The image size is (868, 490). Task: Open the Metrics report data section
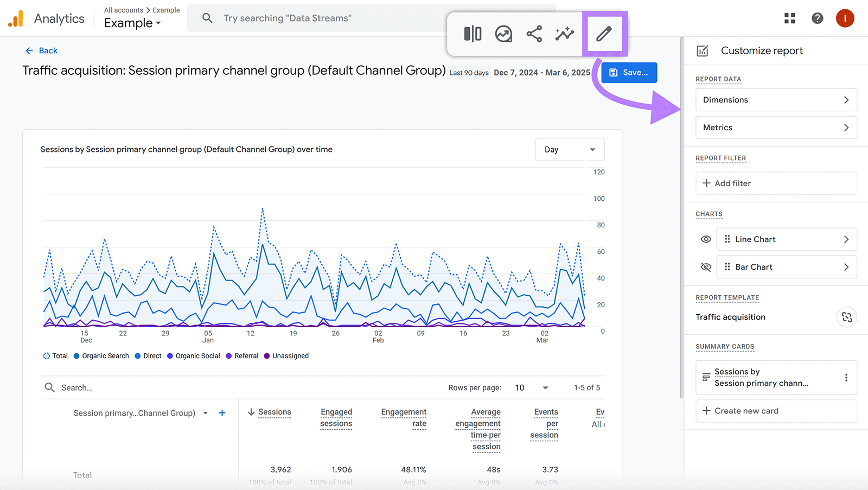click(x=776, y=128)
